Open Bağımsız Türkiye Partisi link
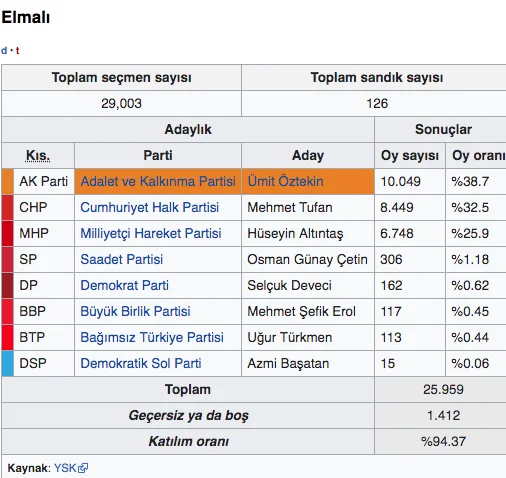506x478 pixels. click(152, 337)
